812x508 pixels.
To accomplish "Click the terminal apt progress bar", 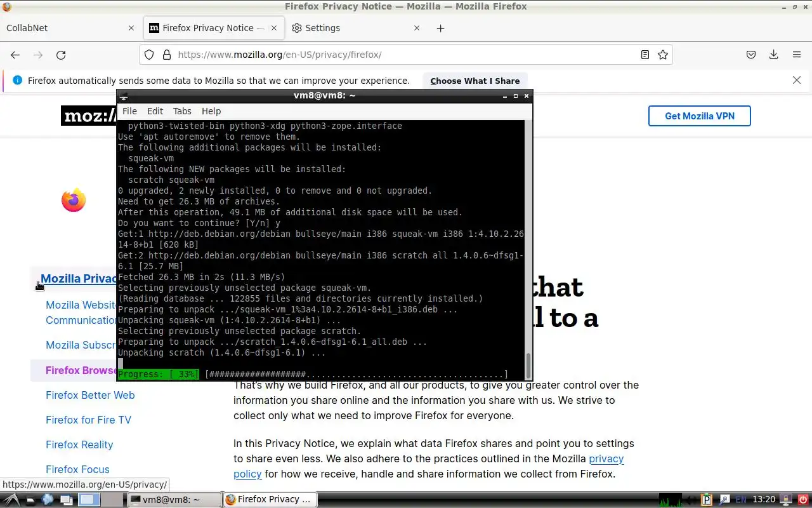I will pos(313,375).
